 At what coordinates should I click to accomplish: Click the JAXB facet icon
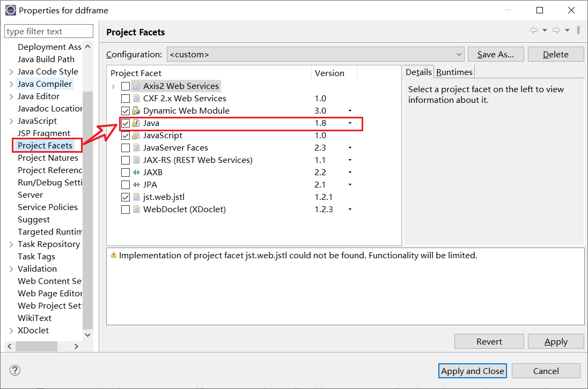click(x=136, y=173)
